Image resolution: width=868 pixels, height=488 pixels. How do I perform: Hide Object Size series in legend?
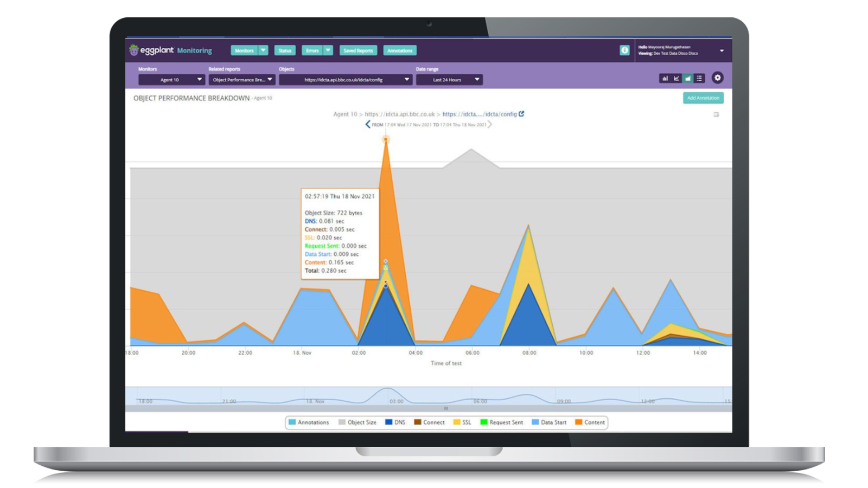click(x=357, y=422)
